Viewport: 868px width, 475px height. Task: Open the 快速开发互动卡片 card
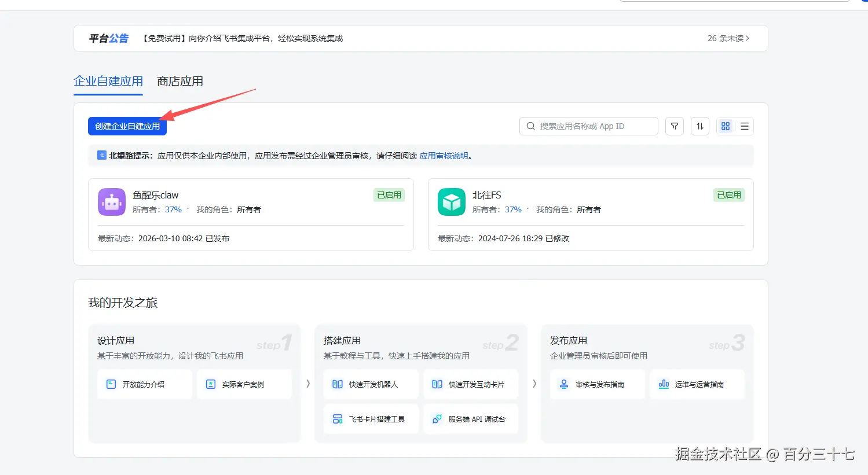click(x=471, y=384)
